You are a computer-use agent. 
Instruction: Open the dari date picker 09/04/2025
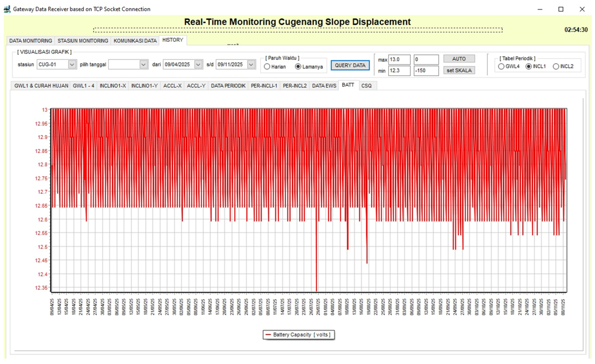[x=198, y=65]
